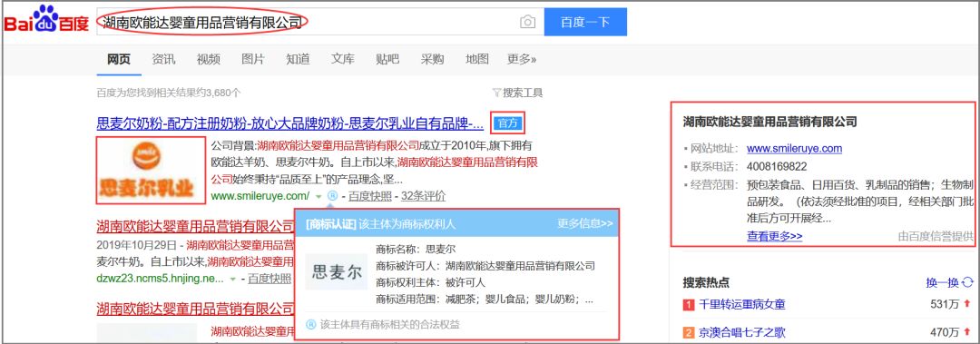The height and width of the screenshot is (344, 980).
Task: Click rank 1 badge in 搜索热点
Action: coord(689,305)
